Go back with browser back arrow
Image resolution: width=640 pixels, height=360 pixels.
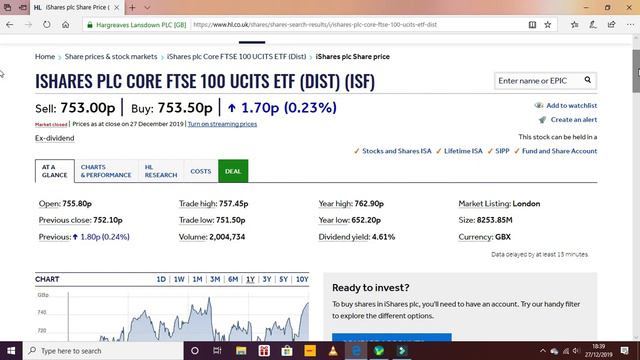click(x=10, y=25)
